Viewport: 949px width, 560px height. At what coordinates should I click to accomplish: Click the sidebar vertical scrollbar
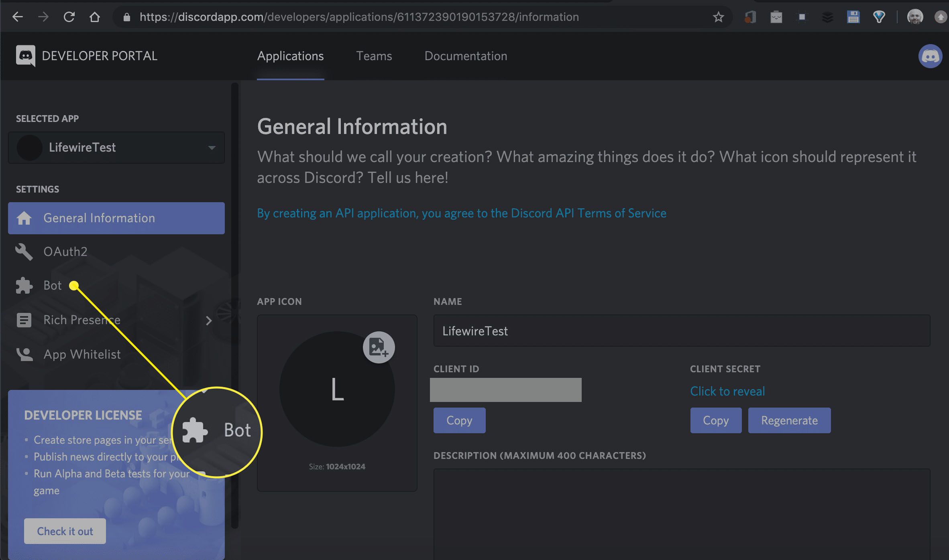(x=235, y=306)
